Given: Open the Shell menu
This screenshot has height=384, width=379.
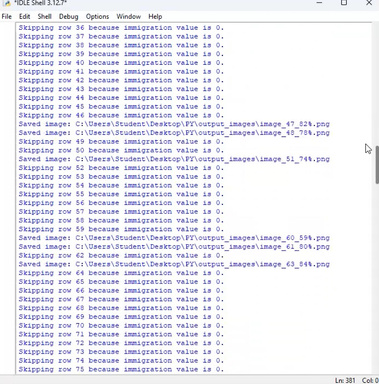Looking at the screenshot, I should tap(44, 16).
